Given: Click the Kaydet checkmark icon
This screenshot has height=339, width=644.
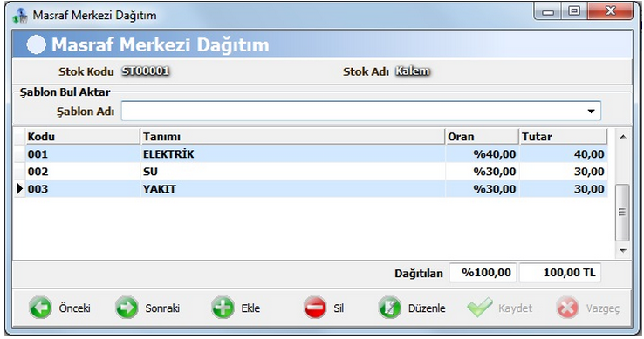Looking at the screenshot, I should pyautogui.click(x=479, y=308).
